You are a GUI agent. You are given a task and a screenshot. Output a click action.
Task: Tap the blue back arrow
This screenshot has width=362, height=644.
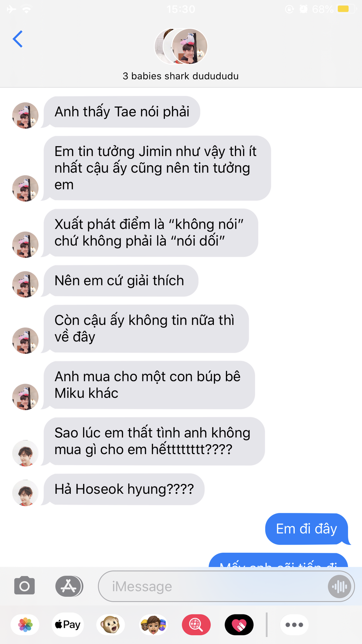point(18,39)
